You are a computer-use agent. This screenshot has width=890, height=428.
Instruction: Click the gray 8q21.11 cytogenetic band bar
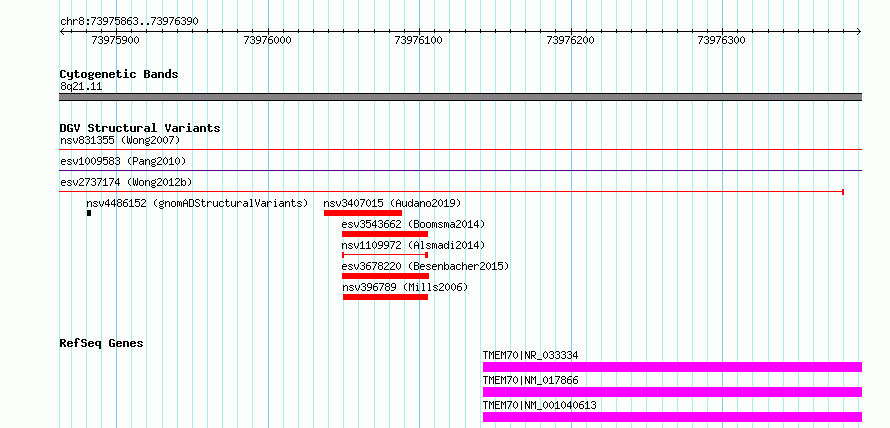tap(460, 97)
